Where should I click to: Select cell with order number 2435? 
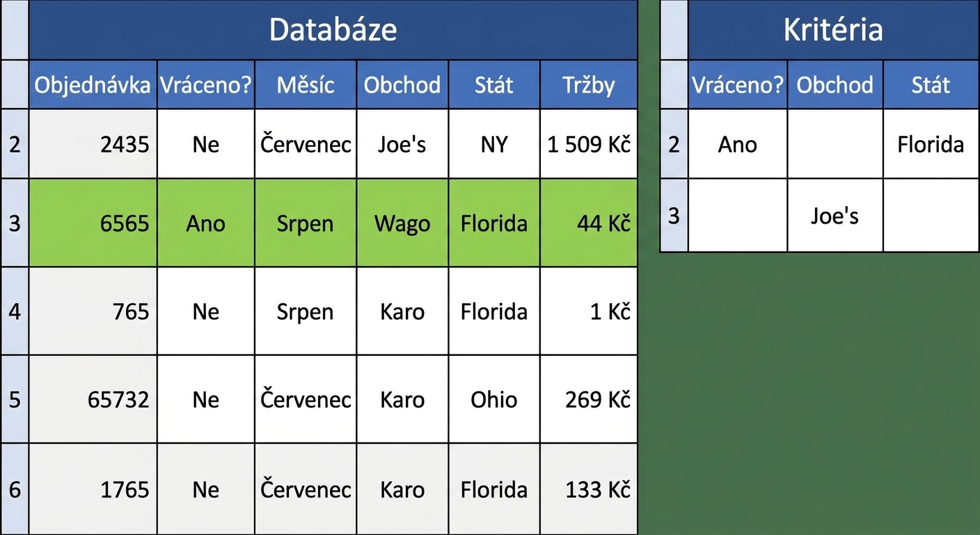coord(93,144)
